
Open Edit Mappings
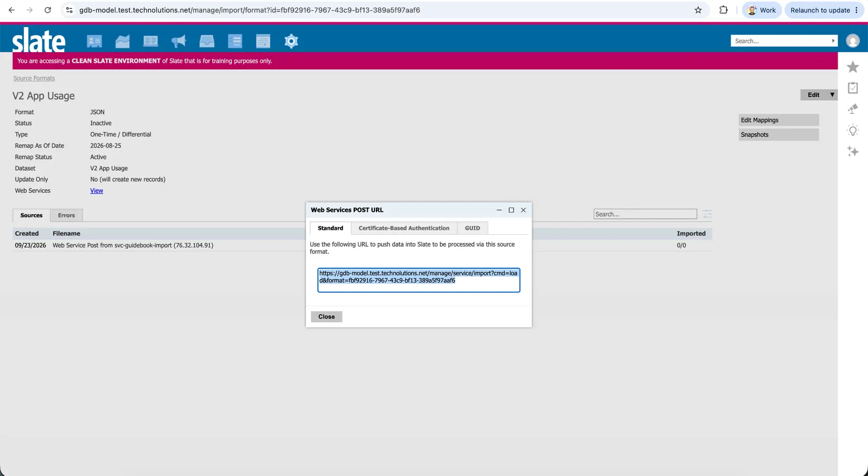[x=778, y=120]
